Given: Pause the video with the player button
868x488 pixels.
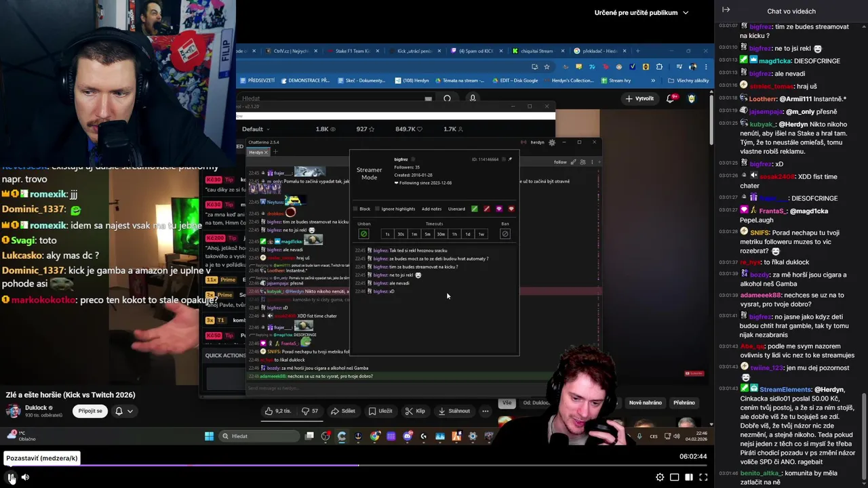Looking at the screenshot, I should pos(12,477).
